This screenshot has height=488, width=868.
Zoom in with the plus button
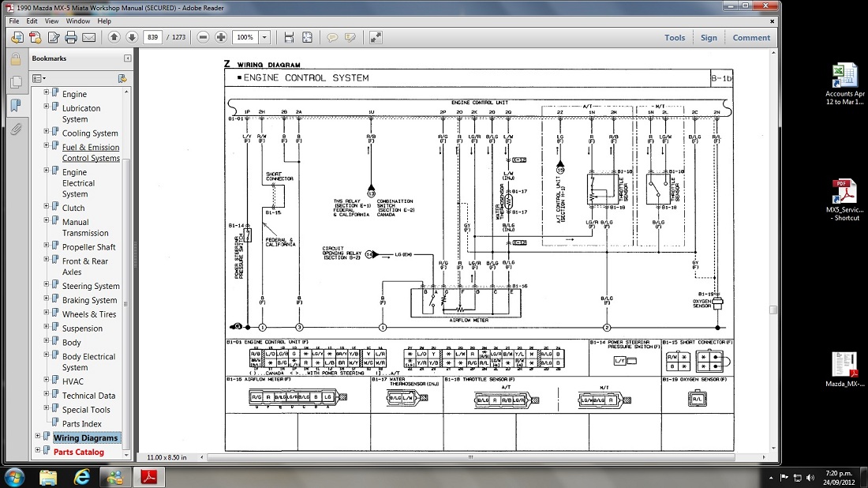pos(221,37)
